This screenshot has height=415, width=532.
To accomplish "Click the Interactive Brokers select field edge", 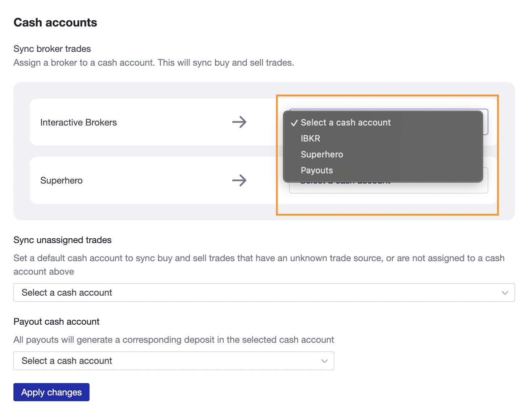I will click(486, 122).
